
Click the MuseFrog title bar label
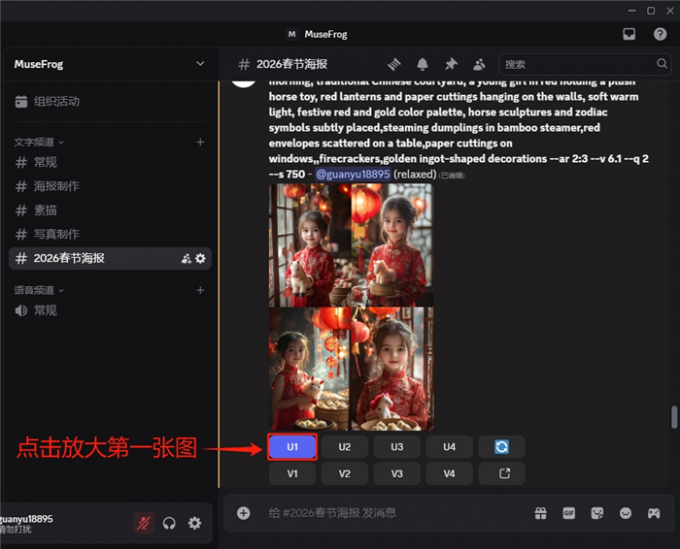tap(326, 34)
